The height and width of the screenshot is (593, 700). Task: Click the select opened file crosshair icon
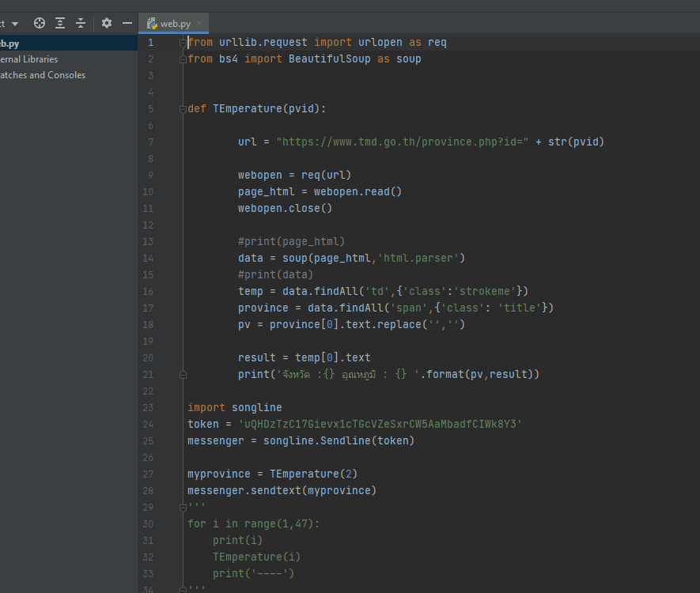tap(40, 23)
